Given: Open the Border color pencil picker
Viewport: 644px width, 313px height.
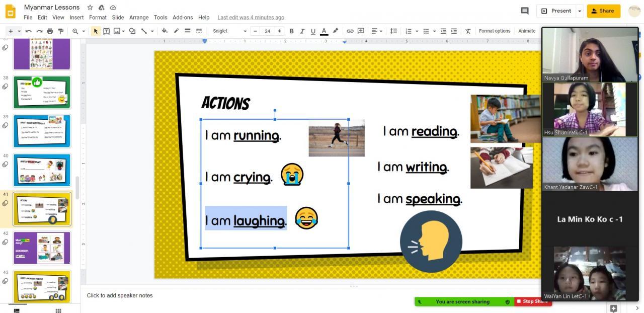Looking at the screenshot, I should pyautogui.click(x=176, y=31).
